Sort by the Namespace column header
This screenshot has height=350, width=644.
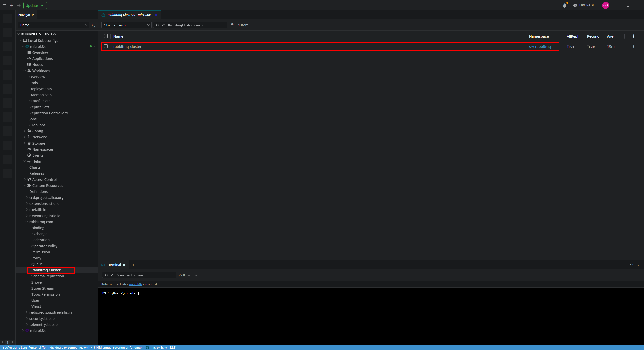pos(539,36)
